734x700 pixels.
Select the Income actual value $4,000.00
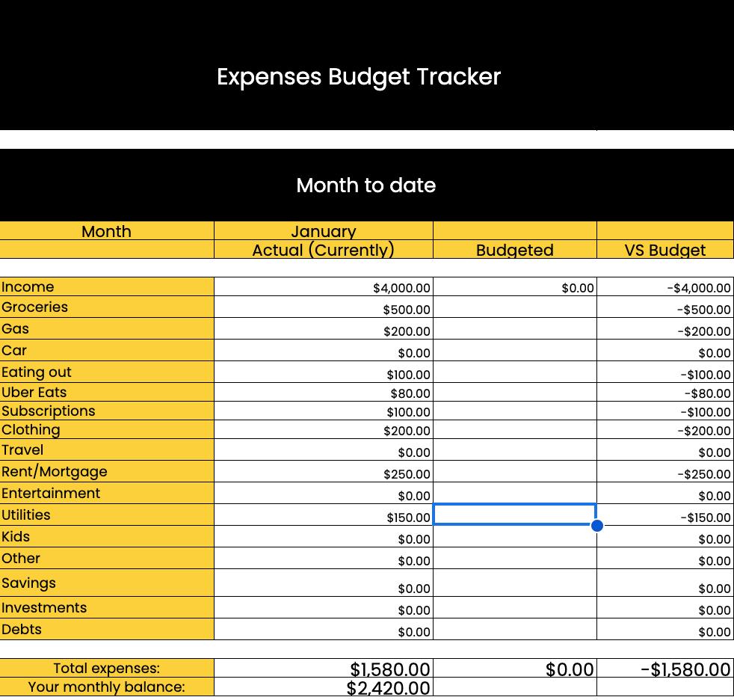click(324, 286)
